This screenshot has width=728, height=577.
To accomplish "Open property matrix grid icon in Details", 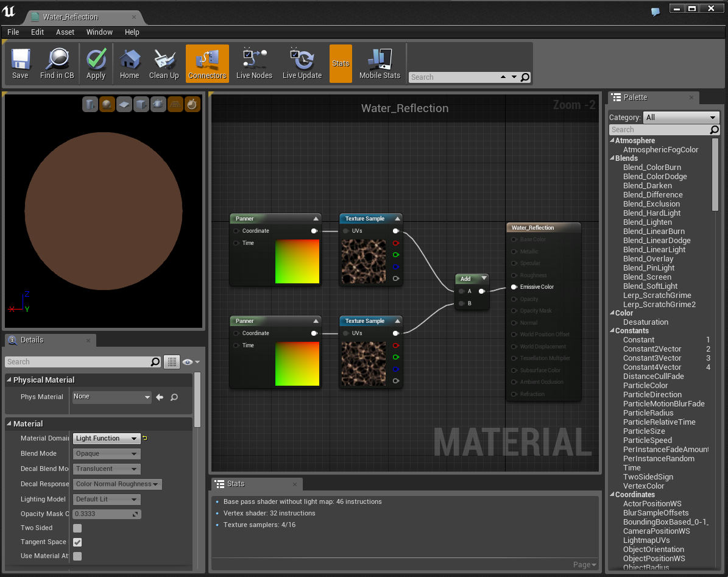I will pyautogui.click(x=171, y=361).
